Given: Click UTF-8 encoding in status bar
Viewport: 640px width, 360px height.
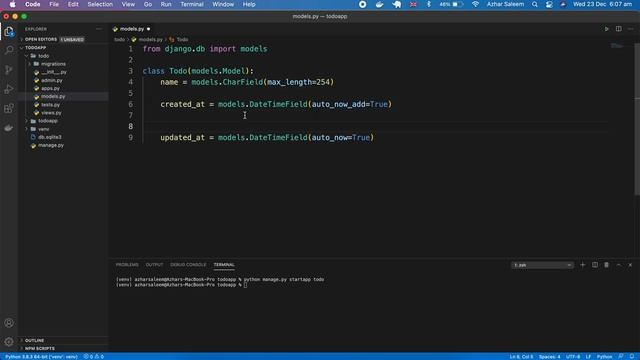Looking at the screenshot, I should 573,356.
